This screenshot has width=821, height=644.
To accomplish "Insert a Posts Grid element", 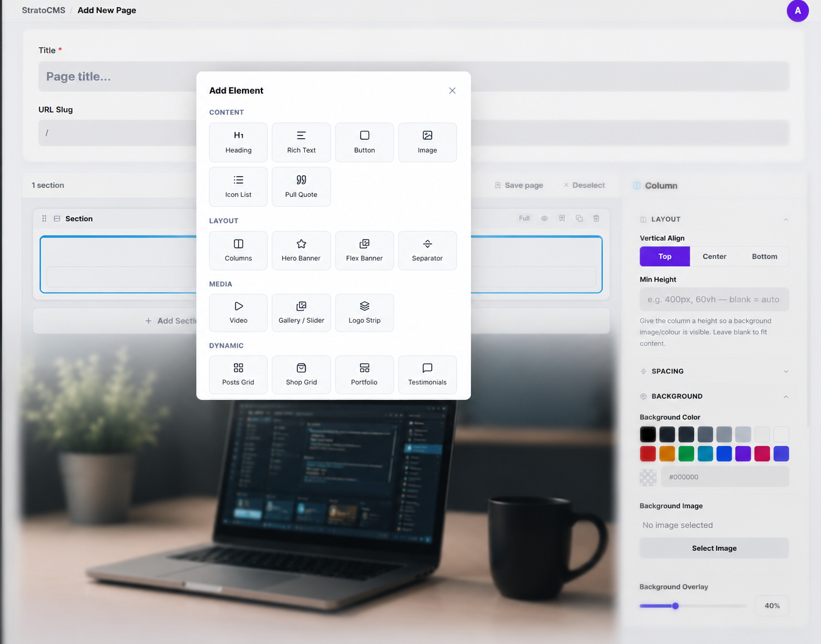I will click(238, 375).
